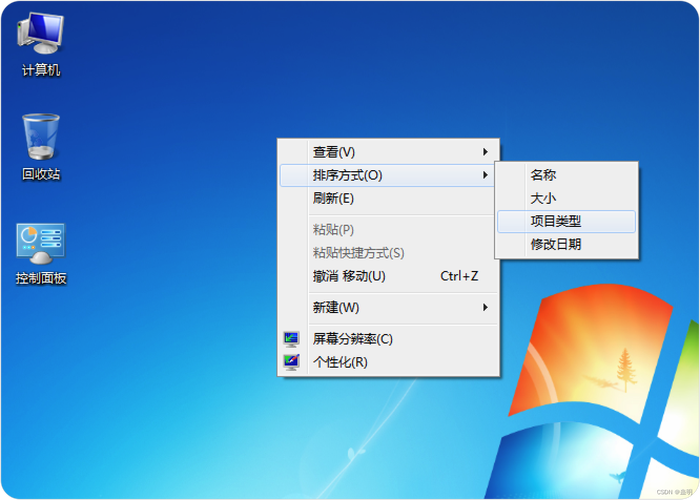Select the 控制面板 desktop icon

pyautogui.click(x=41, y=254)
